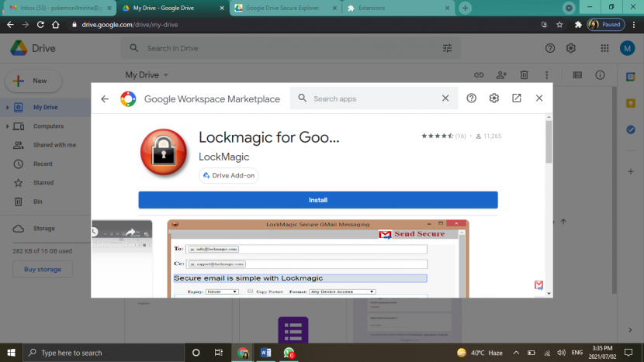644x362 pixels.
Task: Select My Drive in the sidebar
Action: (x=45, y=107)
